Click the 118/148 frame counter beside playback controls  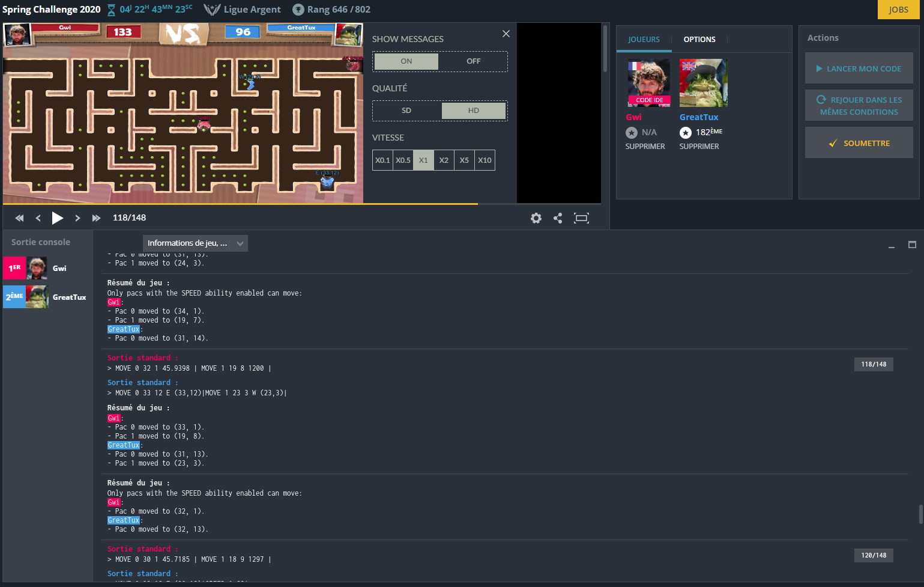[x=129, y=218]
